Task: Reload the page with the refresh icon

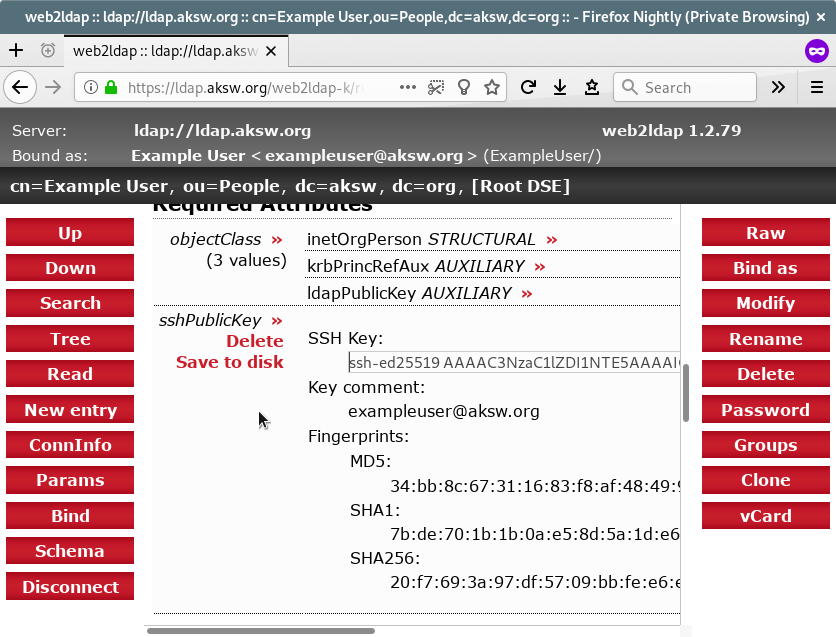Action: coord(528,87)
